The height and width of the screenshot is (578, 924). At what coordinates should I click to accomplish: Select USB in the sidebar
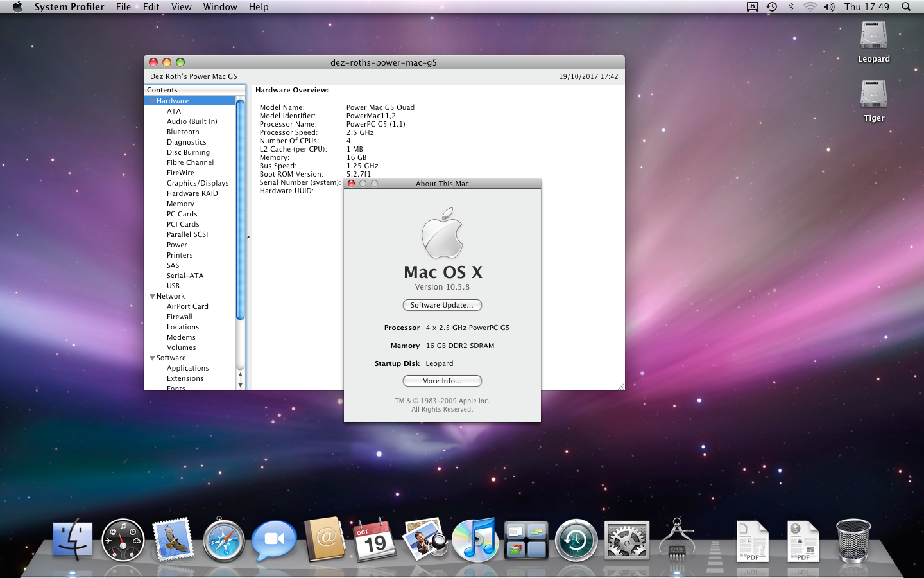pyautogui.click(x=173, y=286)
